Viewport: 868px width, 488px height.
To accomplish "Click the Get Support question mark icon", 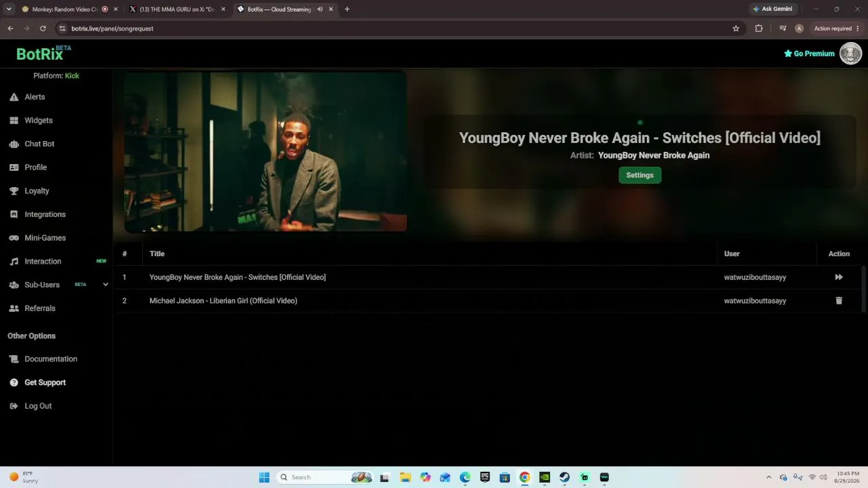I will (x=14, y=382).
